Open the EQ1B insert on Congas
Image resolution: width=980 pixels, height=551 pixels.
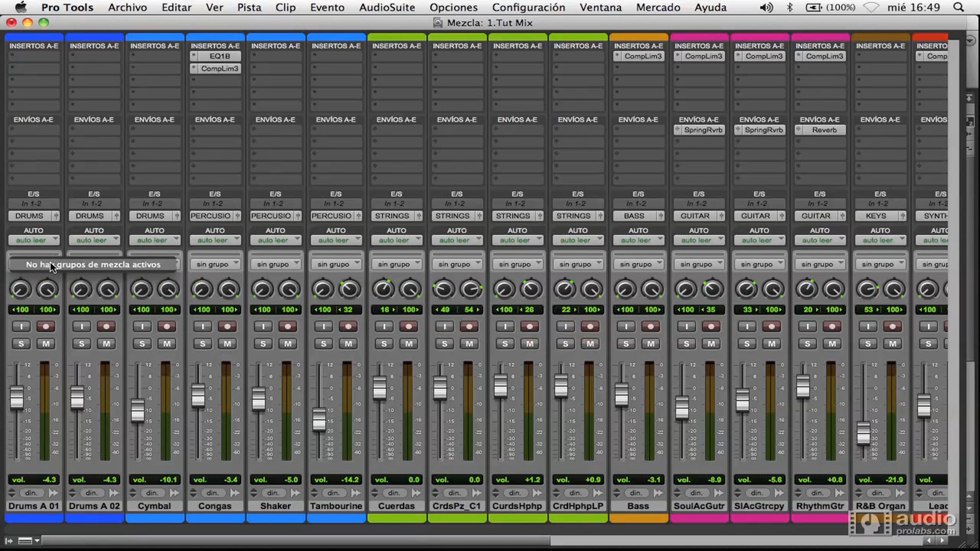[219, 56]
